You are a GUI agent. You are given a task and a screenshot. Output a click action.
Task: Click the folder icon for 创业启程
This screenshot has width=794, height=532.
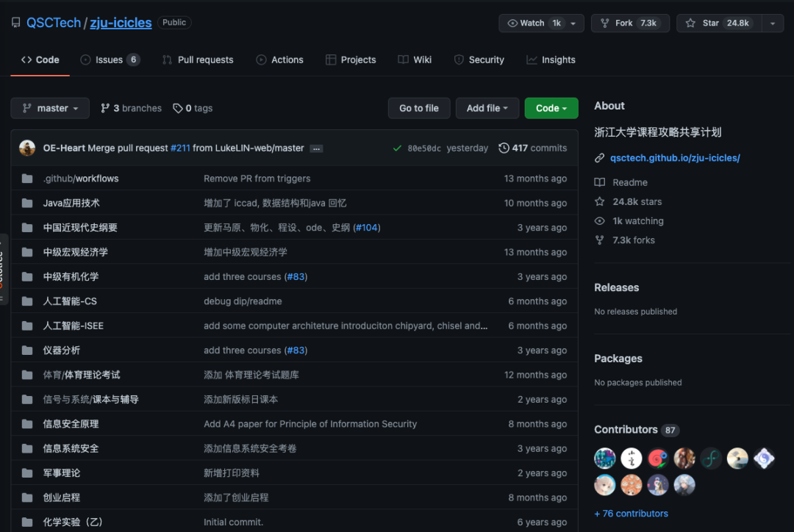(x=27, y=497)
